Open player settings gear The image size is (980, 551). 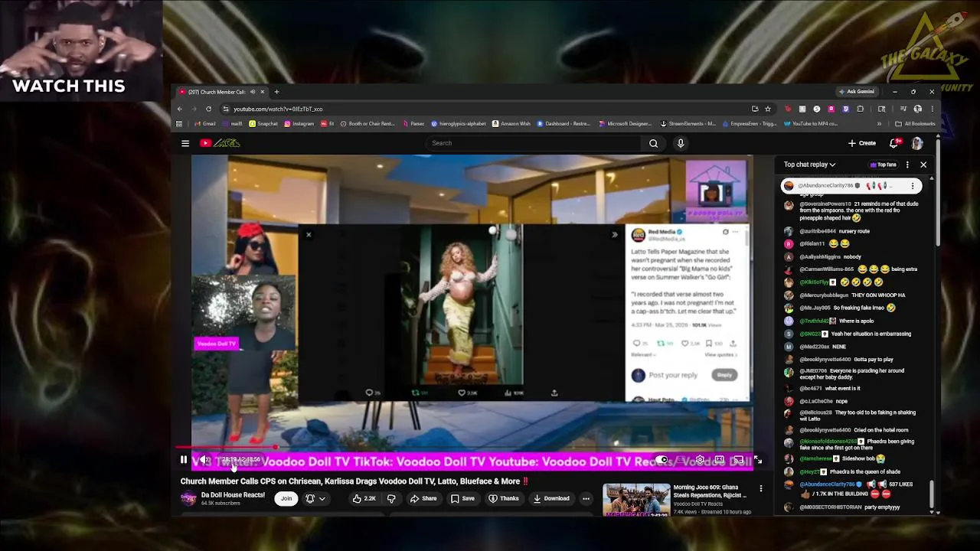click(x=700, y=460)
